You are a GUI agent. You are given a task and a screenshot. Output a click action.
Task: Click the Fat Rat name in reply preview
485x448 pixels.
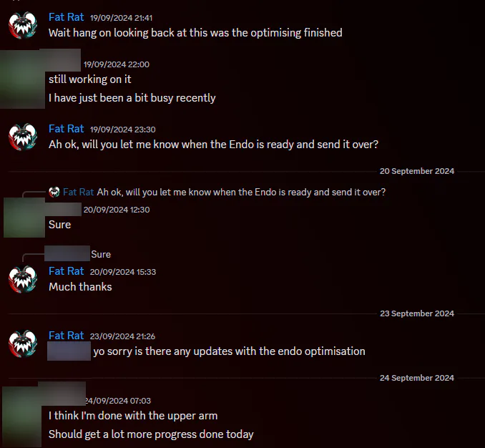(78, 192)
